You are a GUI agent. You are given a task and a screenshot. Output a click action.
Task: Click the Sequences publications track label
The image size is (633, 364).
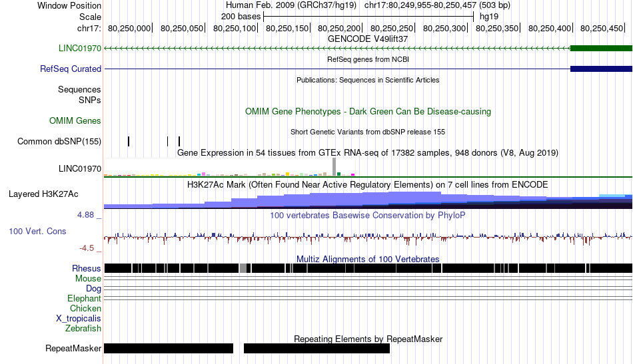tap(79, 89)
